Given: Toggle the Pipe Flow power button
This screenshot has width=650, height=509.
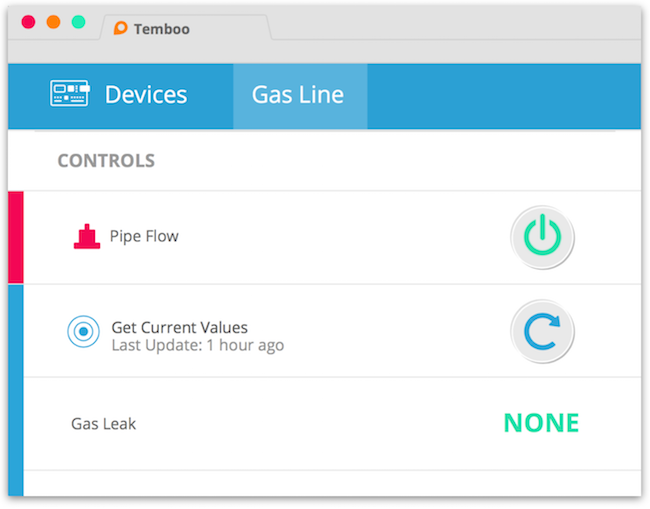Looking at the screenshot, I should pyautogui.click(x=542, y=237).
